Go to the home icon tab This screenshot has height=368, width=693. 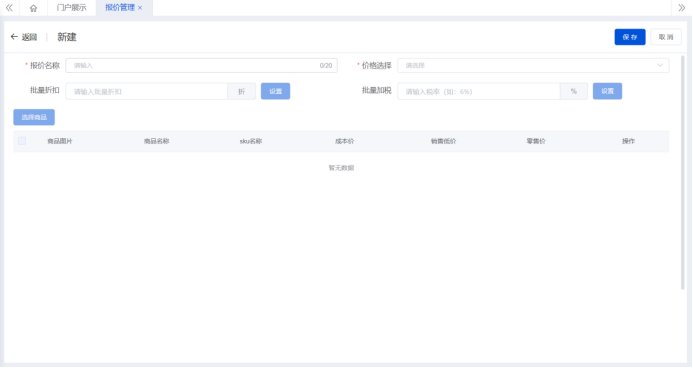click(x=33, y=8)
